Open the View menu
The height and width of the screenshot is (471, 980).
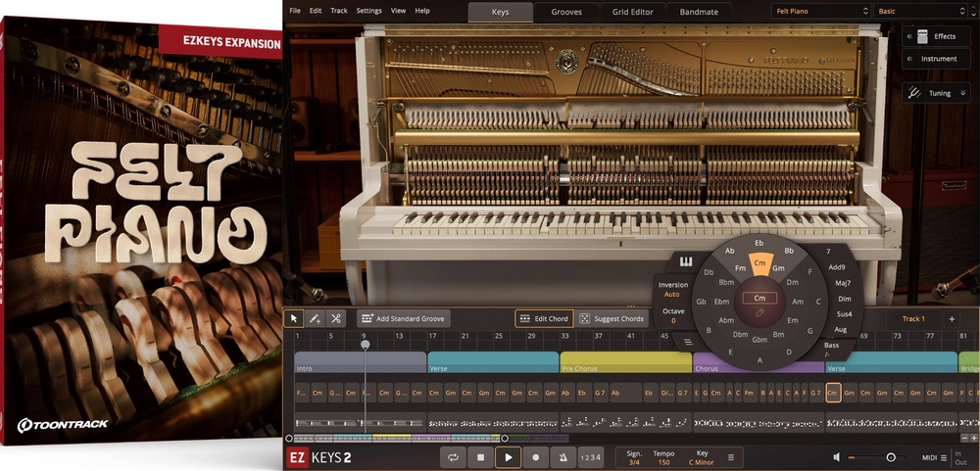398,11
